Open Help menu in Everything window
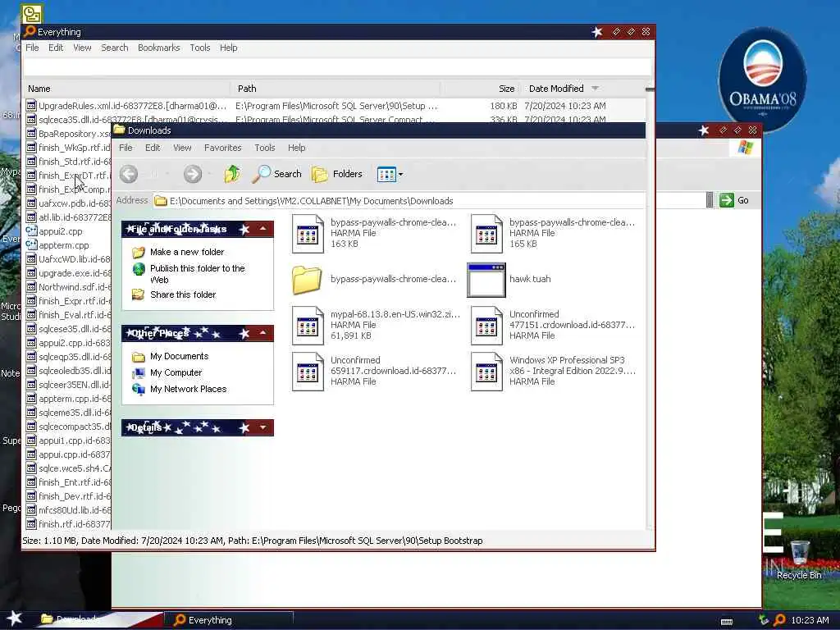Screen dimensions: 840x630 point(228,48)
